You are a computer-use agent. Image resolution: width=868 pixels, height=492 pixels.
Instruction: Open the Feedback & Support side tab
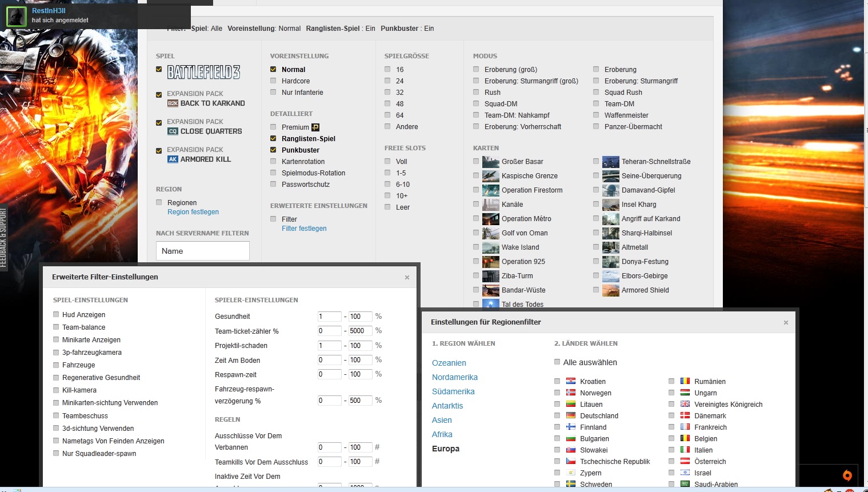pos(3,237)
